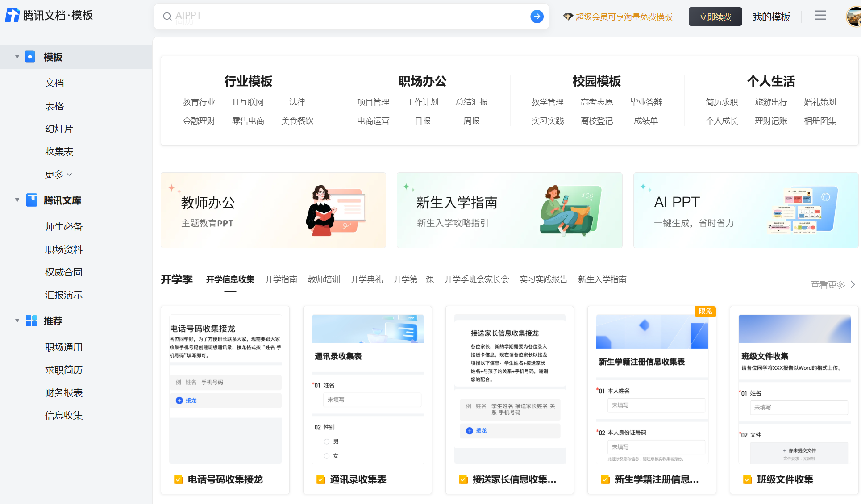
Task: Open the 教师办公 banner
Action: (x=273, y=210)
